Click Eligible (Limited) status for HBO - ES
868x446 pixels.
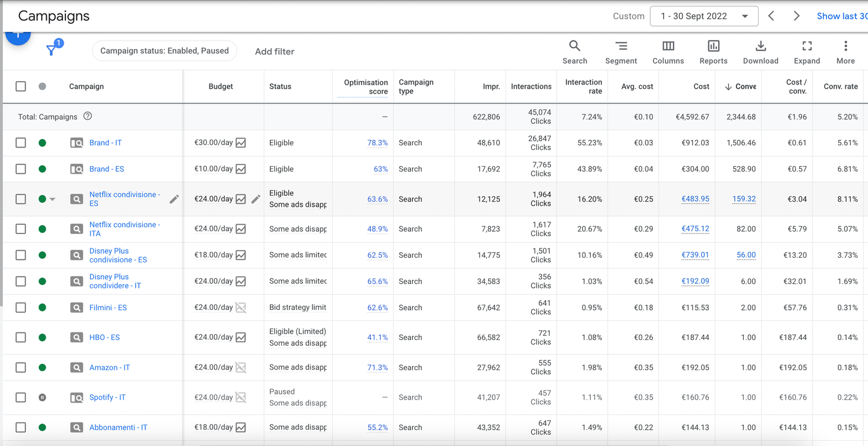coord(297,331)
